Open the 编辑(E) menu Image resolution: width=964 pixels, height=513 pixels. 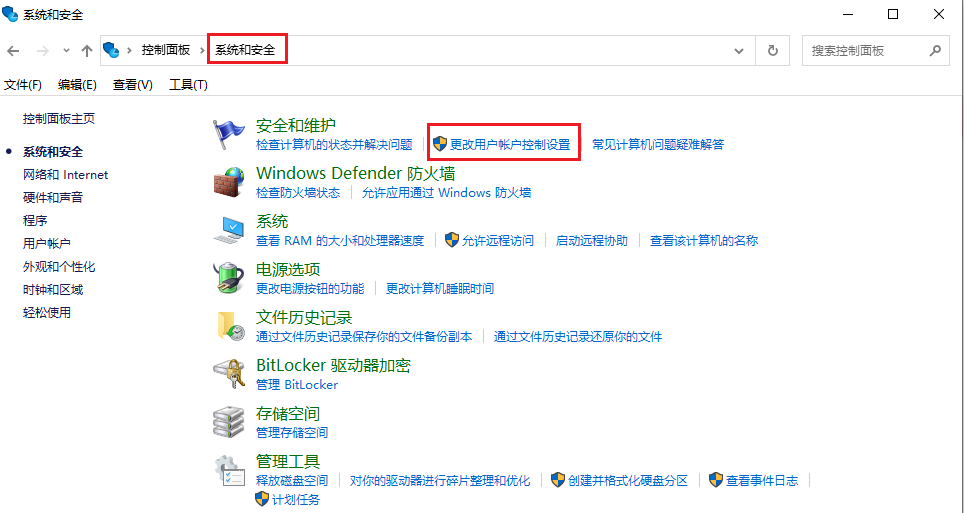(77, 85)
